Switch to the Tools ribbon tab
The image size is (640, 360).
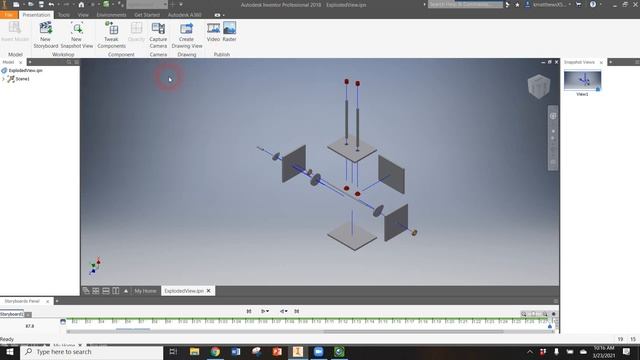(64, 15)
